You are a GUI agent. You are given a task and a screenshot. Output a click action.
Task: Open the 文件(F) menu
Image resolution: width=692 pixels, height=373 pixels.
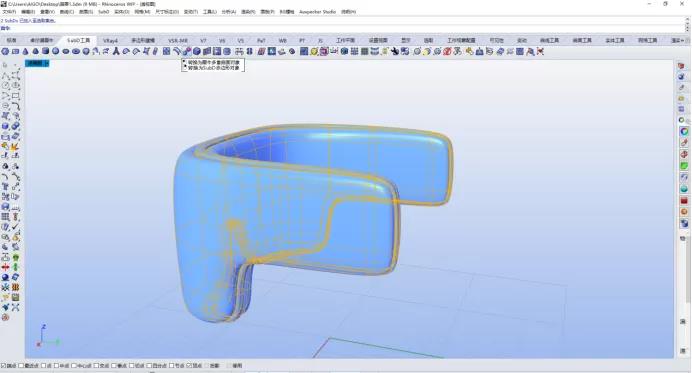pyautogui.click(x=10, y=12)
